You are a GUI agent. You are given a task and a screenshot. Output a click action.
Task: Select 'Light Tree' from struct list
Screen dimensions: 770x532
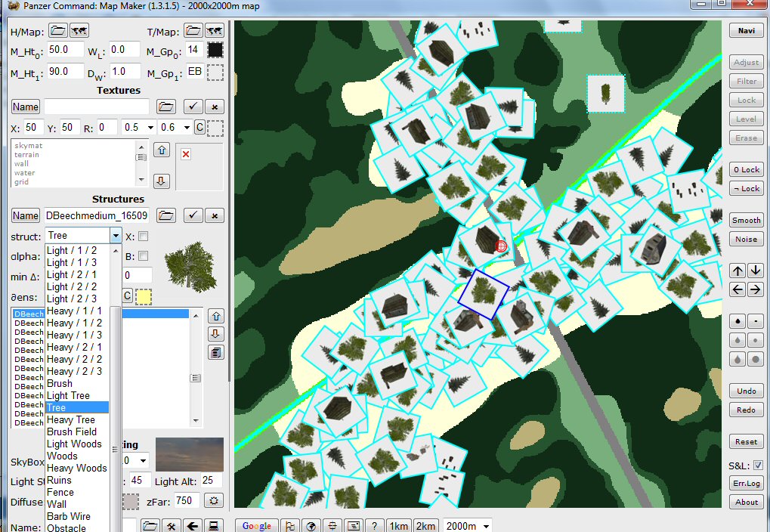click(x=68, y=395)
